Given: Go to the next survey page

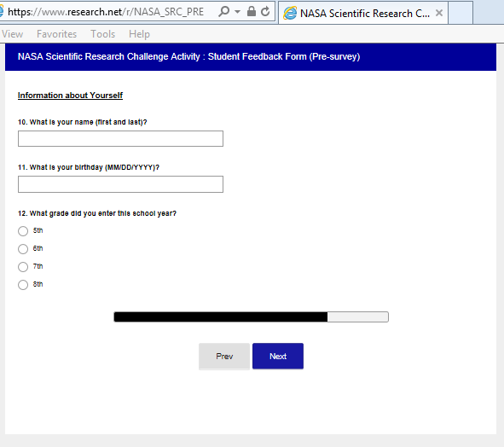Looking at the screenshot, I should 278,356.
